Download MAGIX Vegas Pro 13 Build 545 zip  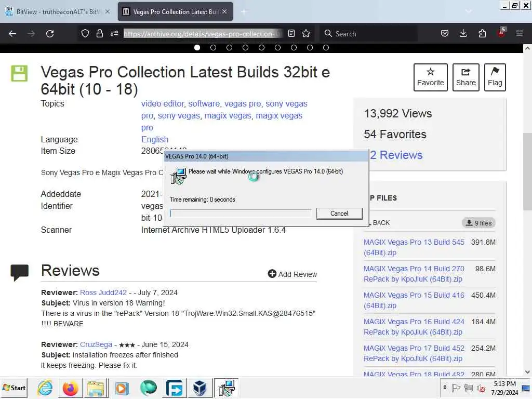[414, 247]
